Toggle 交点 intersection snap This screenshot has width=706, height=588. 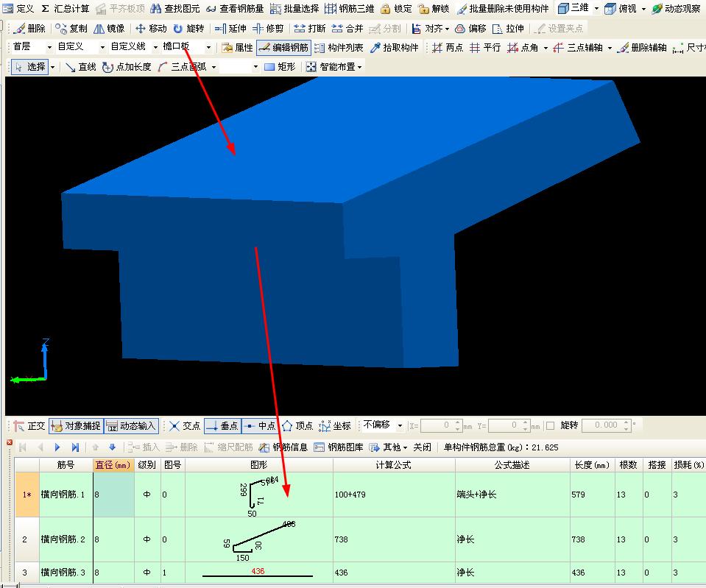point(185,425)
